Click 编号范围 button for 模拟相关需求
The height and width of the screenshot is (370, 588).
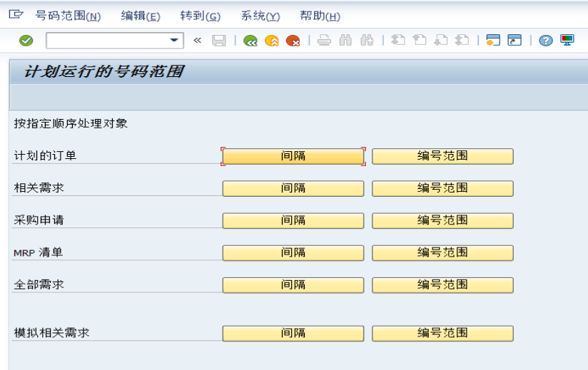click(x=442, y=334)
